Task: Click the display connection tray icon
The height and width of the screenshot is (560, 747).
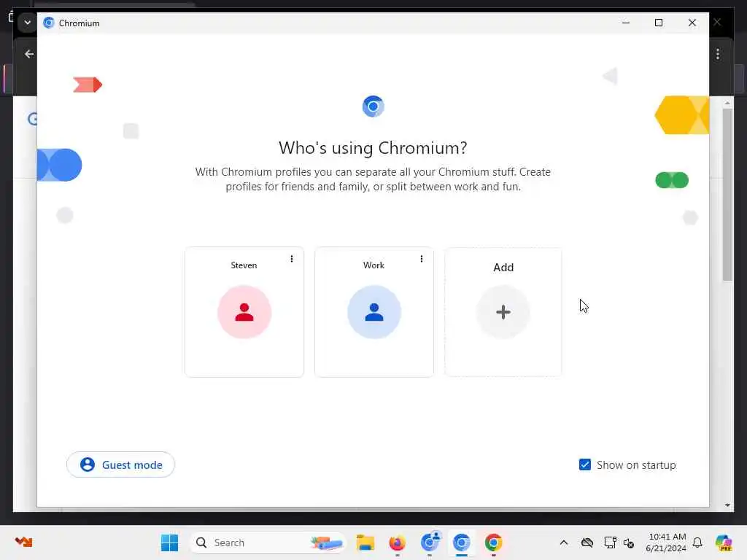Action: (609, 542)
